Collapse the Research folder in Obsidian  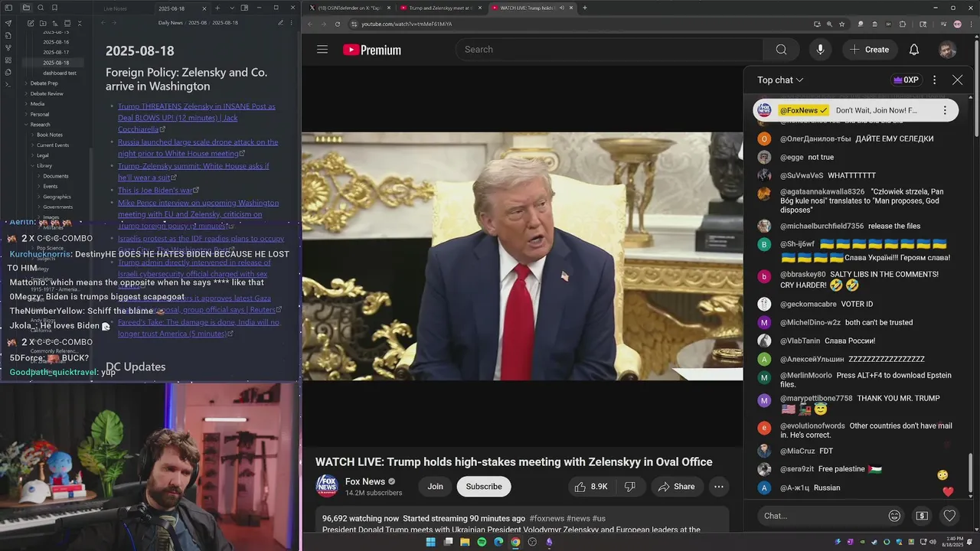pyautogui.click(x=40, y=124)
